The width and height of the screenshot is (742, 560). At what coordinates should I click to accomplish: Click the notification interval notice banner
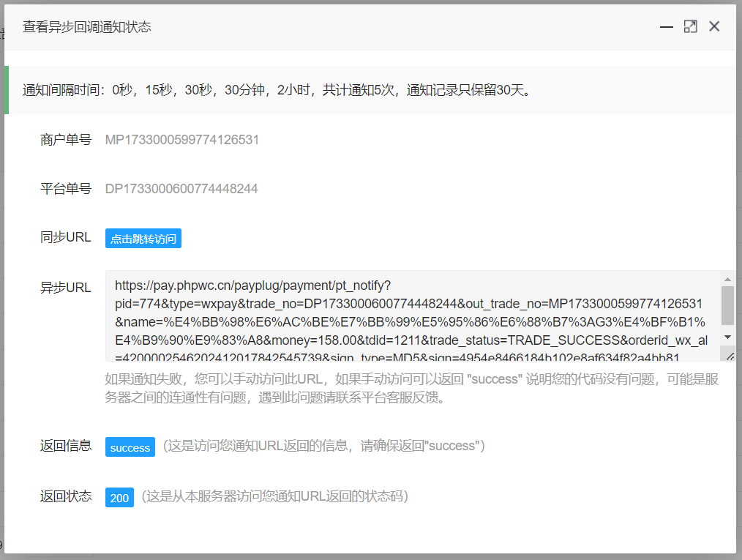pos(278,91)
